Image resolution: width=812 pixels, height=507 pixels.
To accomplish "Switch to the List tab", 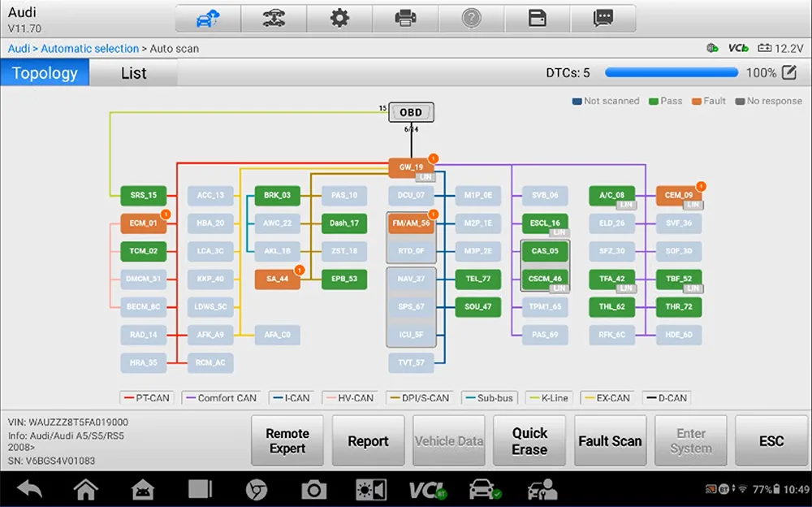I will click(x=134, y=73).
